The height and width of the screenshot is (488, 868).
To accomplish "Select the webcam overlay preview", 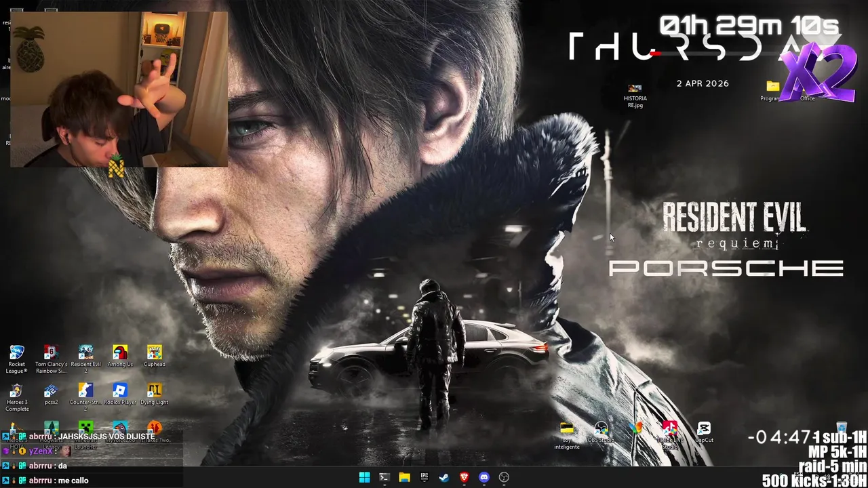I will pyautogui.click(x=119, y=89).
